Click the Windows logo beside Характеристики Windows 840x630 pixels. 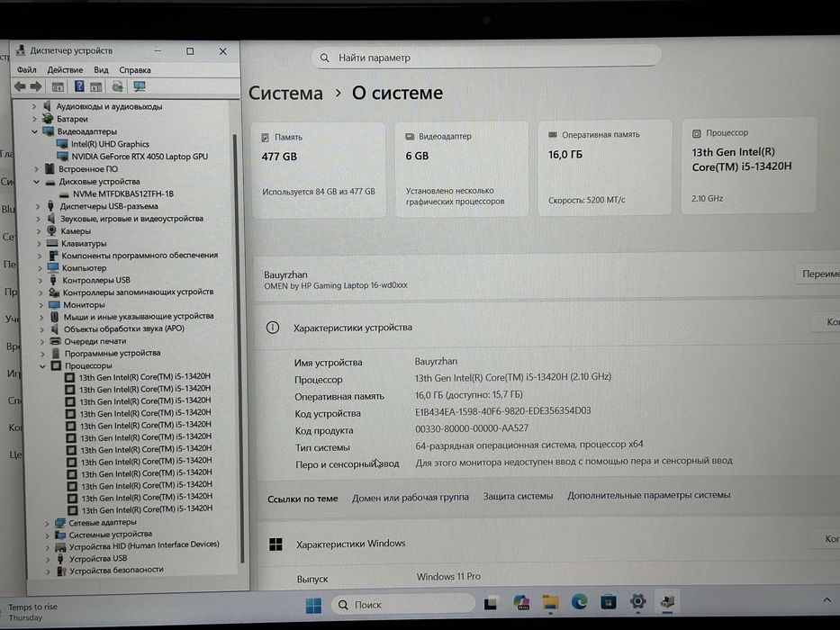275,544
